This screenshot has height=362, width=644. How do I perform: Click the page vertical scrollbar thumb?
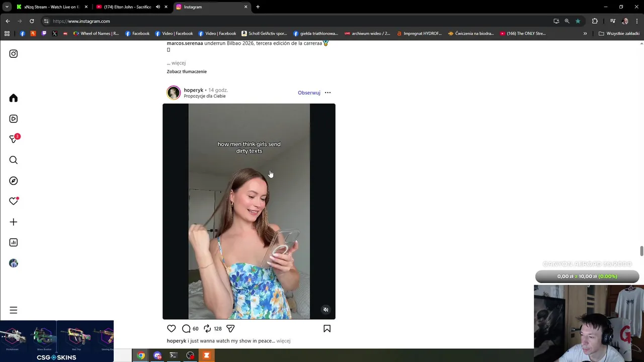pos(641,251)
